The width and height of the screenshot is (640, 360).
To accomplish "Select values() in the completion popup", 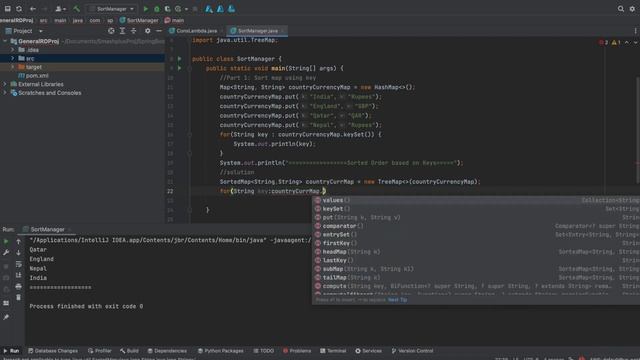I will coord(476,200).
